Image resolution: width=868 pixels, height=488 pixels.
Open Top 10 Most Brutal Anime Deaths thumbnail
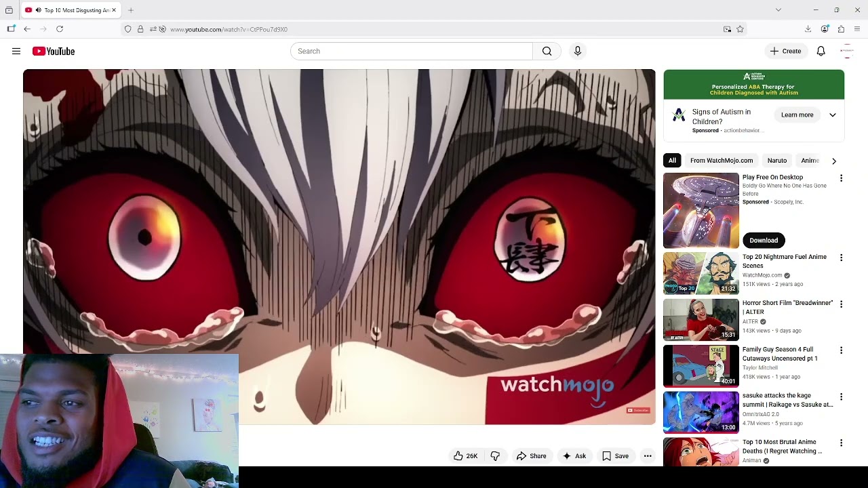pyautogui.click(x=701, y=452)
